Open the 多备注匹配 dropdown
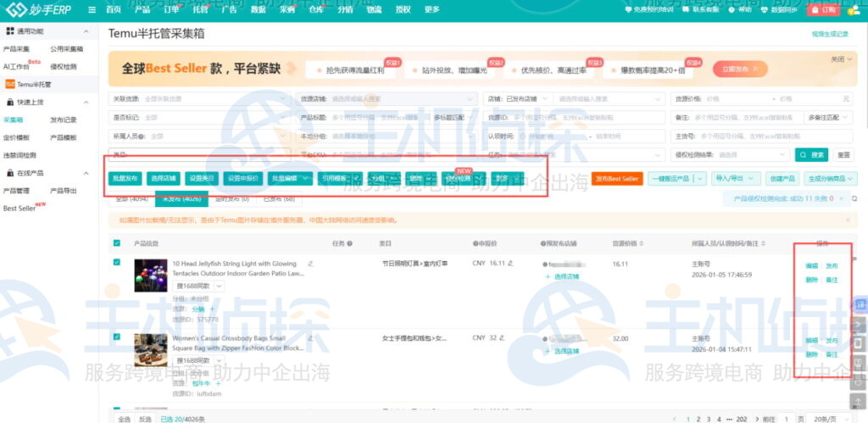The image size is (868, 423). [x=827, y=118]
